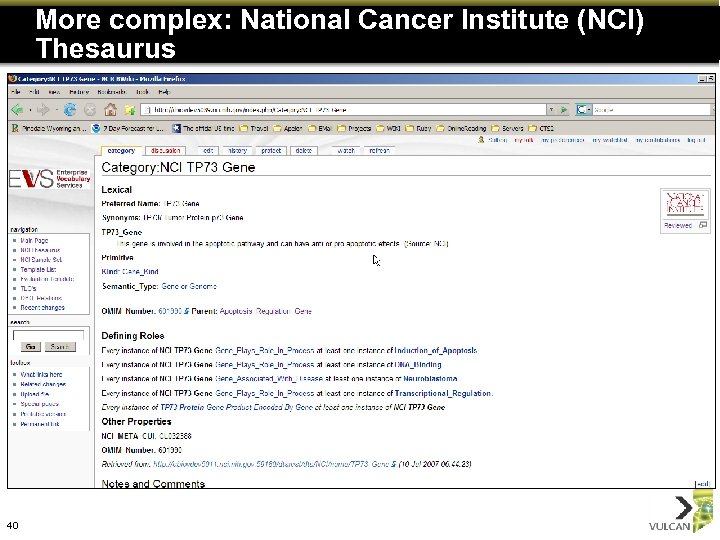Screen dimensions: 720x540
Task: Click the protect tab
Action: click(271, 151)
